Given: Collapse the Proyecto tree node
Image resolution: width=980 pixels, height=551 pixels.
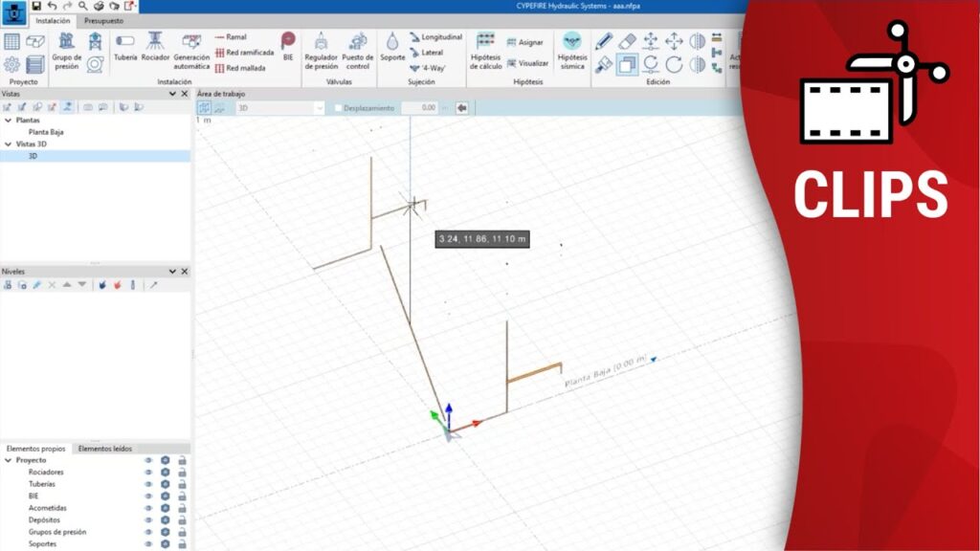Looking at the screenshot, I should 8,460.
